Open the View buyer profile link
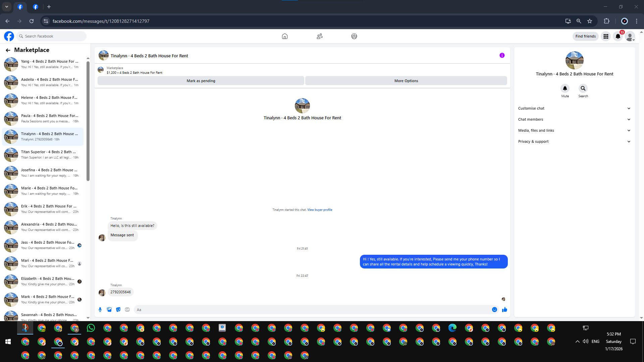This screenshot has width=644, height=362. [x=320, y=210]
